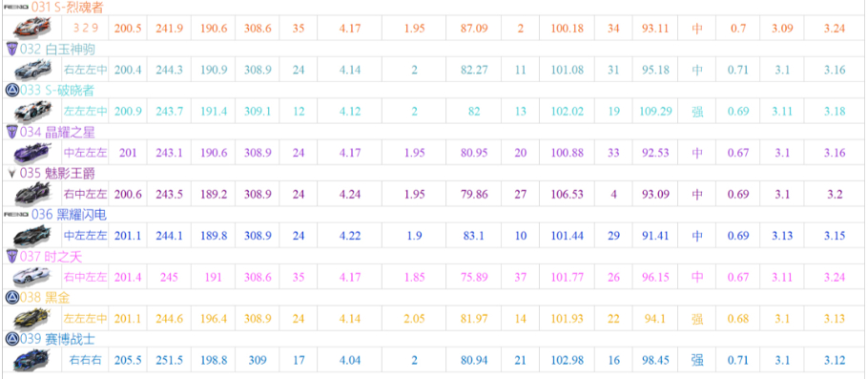Select the 109.29 value in S-破晓者 row

click(656, 112)
